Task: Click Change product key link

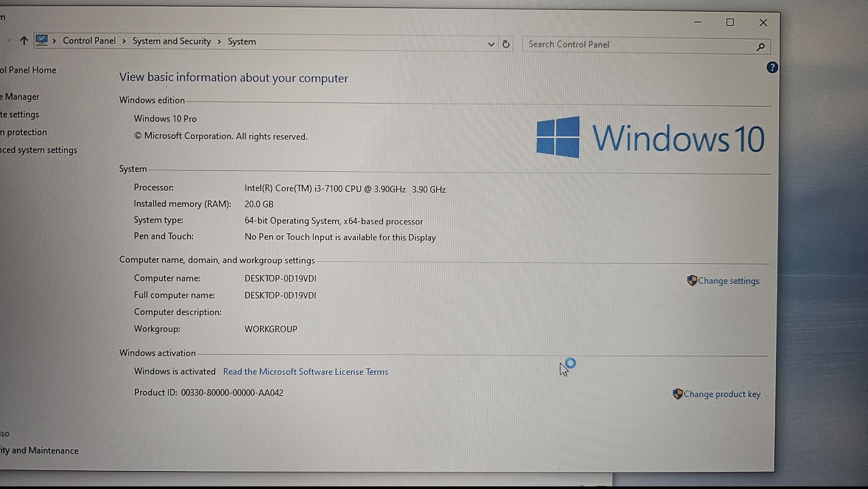Action: point(722,394)
